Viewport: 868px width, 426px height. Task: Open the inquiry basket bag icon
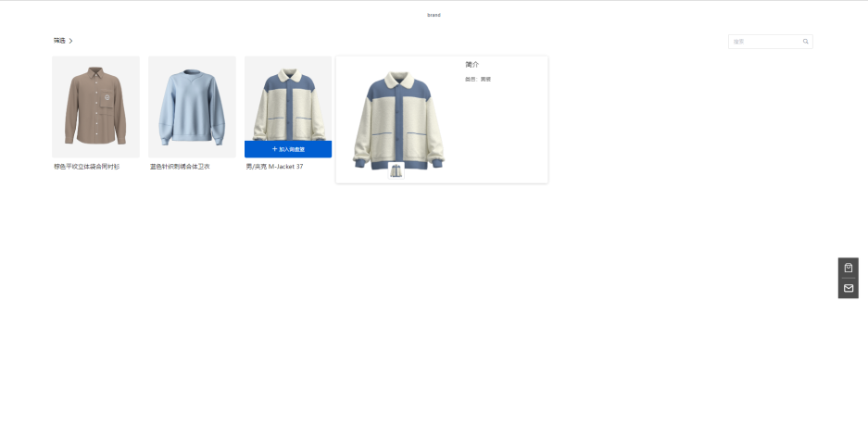(848, 268)
